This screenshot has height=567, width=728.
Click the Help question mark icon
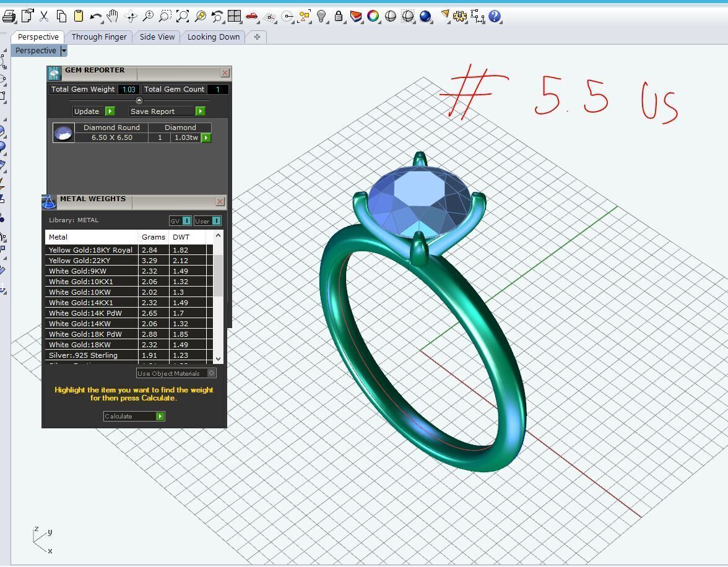(x=495, y=17)
